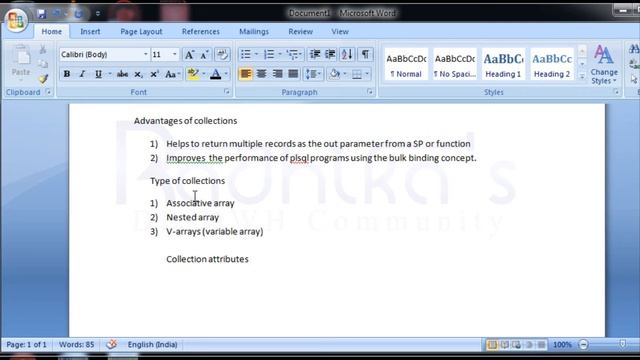Switch to Print Layout view

coord(492,345)
